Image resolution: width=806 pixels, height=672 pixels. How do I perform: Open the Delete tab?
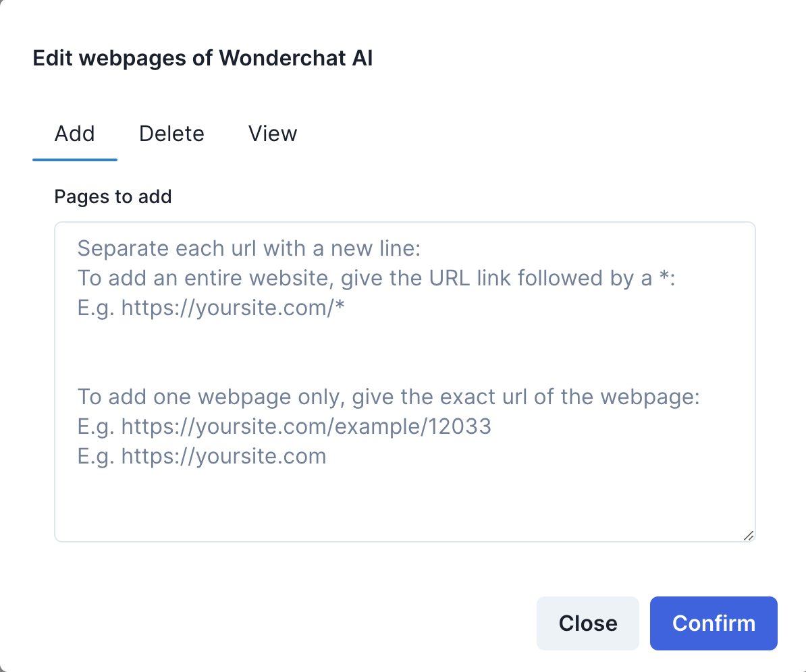(x=171, y=134)
